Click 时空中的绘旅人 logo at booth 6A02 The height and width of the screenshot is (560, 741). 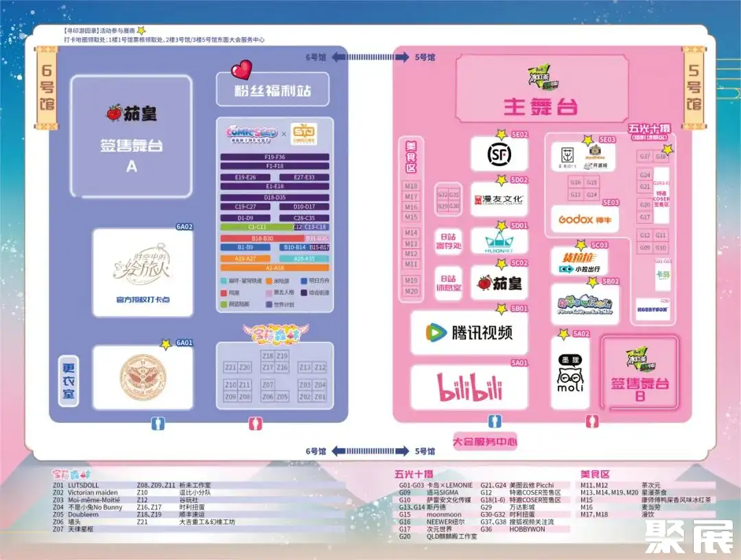pos(143,264)
